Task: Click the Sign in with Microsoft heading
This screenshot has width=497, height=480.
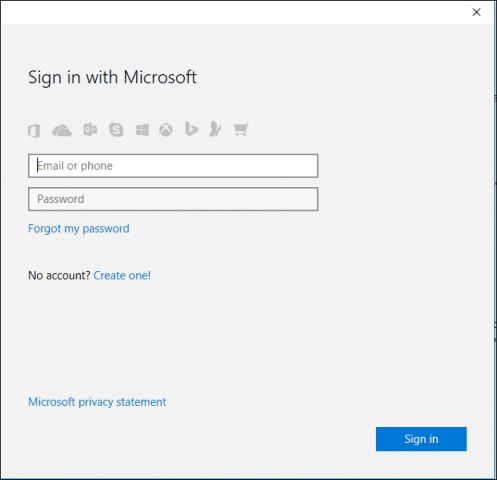Action: (112, 78)
